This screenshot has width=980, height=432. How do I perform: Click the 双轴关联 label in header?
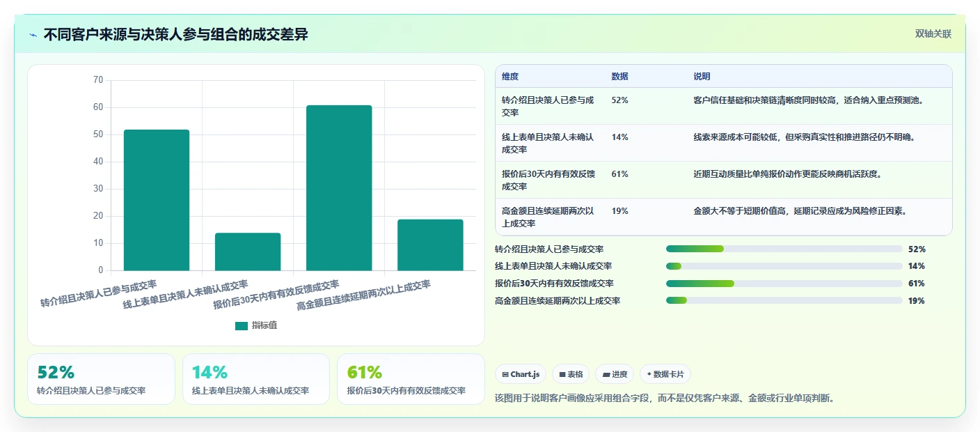[x=933, y=34]
